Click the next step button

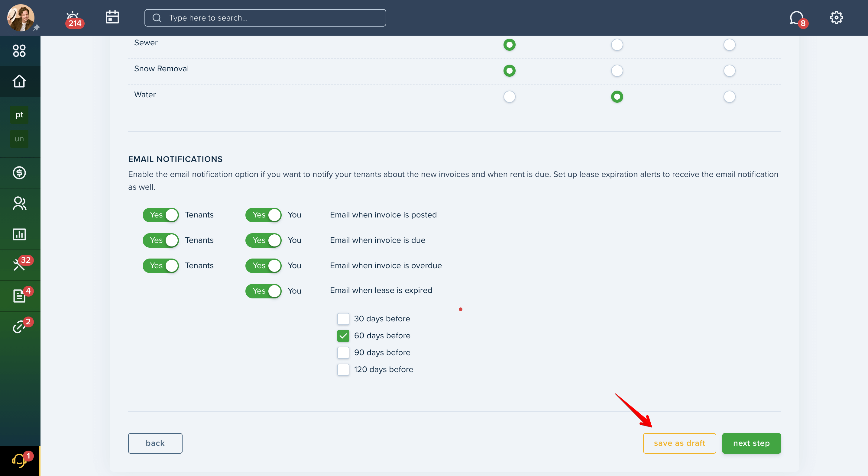(751, 443)
